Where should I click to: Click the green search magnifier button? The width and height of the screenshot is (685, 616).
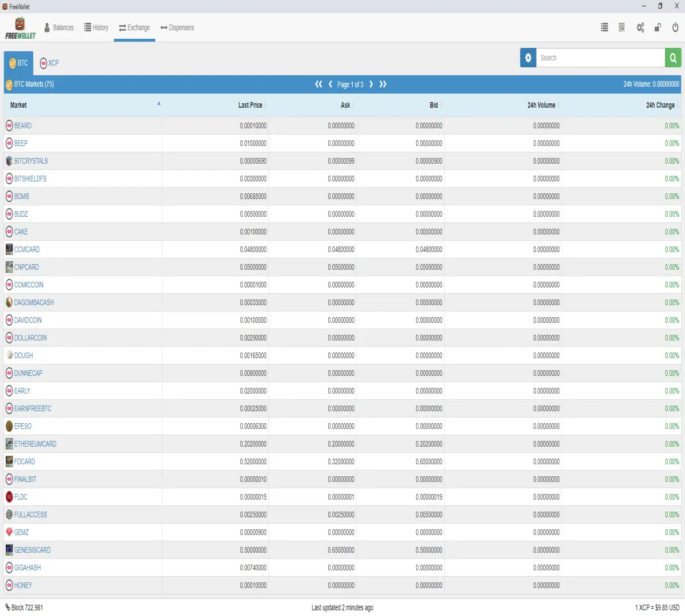coord(673,58)
